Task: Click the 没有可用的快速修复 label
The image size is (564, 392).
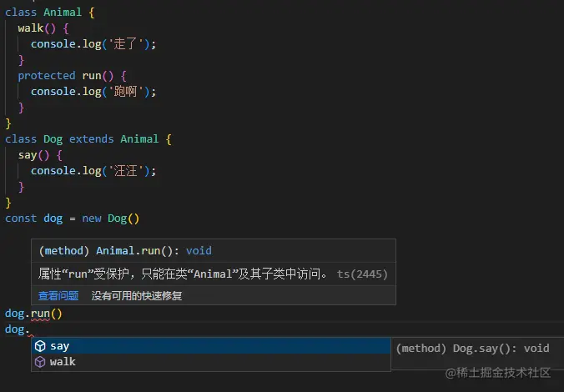Action: click(x=137, y=295)
